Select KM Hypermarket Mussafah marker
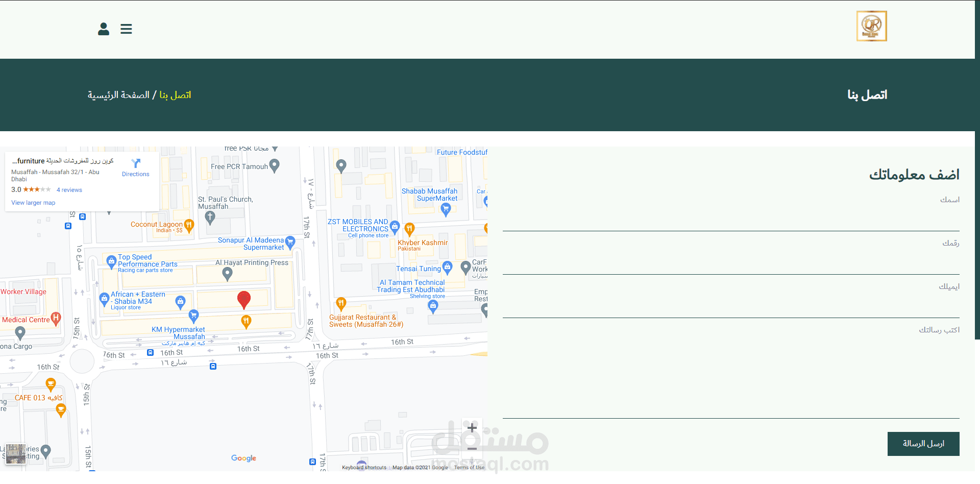Viewport: 980px width, 484px height. (193, 316)
